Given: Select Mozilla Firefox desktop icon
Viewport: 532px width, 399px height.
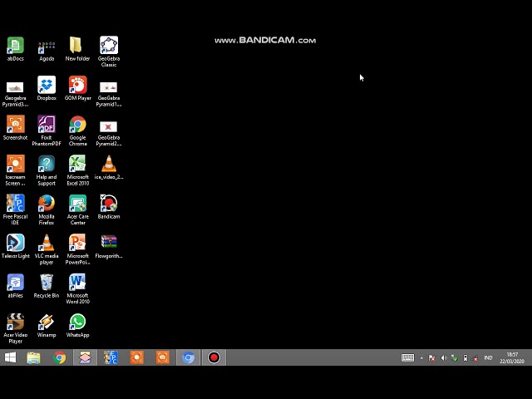Looking at the screenshot, I should click(x=47, y=209).
